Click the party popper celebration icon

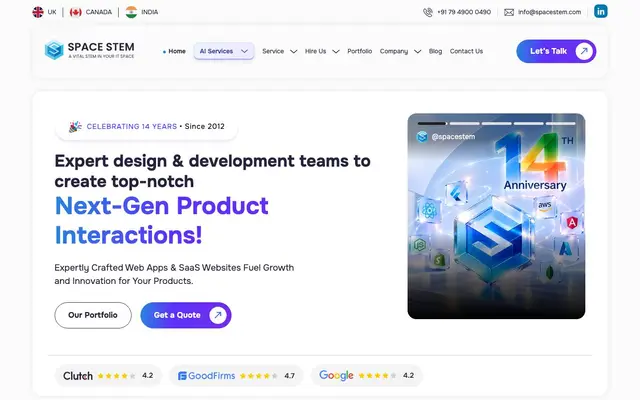pos(75,127)
